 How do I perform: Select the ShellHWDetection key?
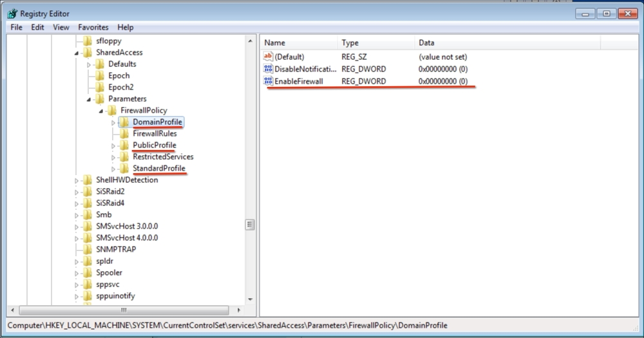tap(127, 180)
